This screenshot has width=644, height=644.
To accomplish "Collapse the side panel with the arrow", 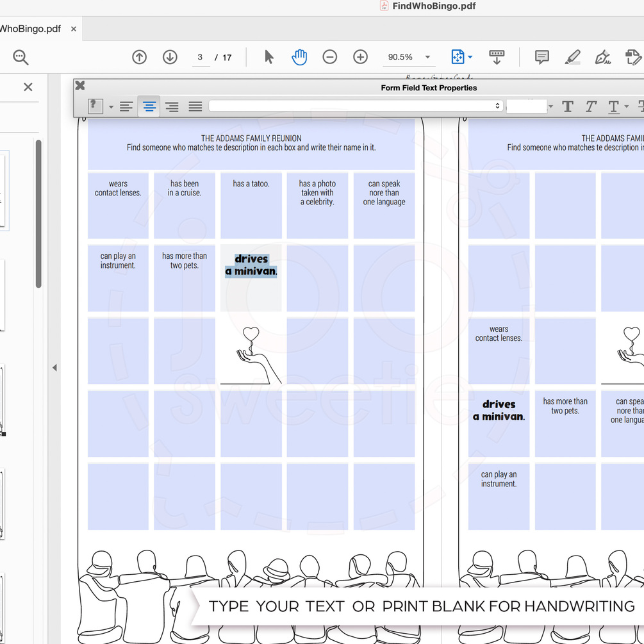I will tap(54, 368).
